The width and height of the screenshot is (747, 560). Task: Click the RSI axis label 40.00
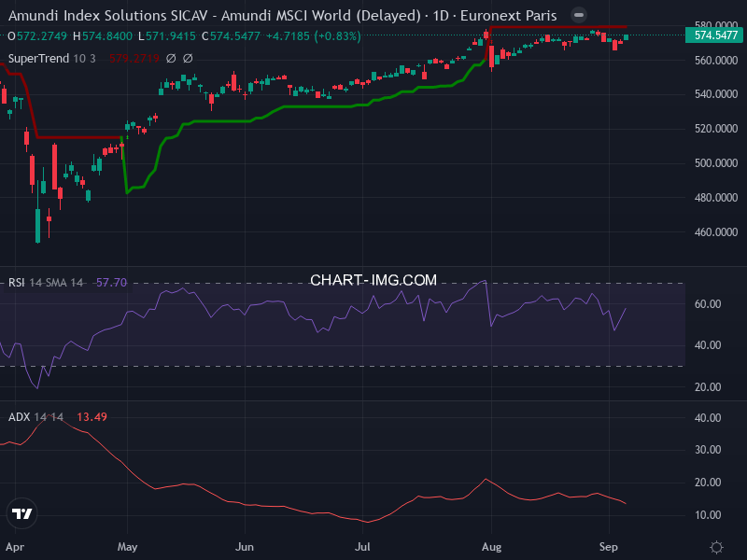point(708,345)
